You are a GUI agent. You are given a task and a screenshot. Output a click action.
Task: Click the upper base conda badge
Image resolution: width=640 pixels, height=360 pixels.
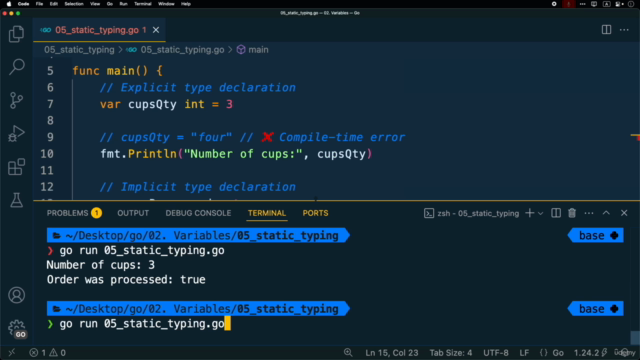pyautogui.click(x=596, y=236)
